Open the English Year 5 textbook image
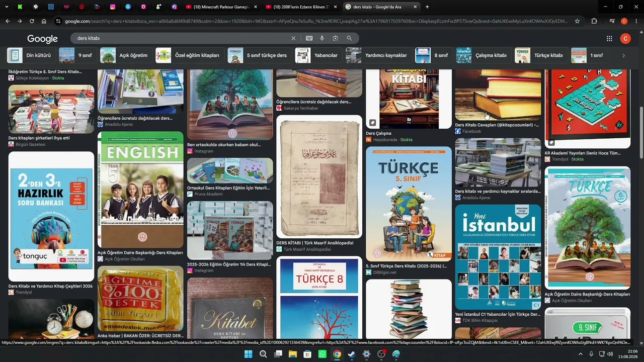The image size is (644, 362). pos(141,190)
